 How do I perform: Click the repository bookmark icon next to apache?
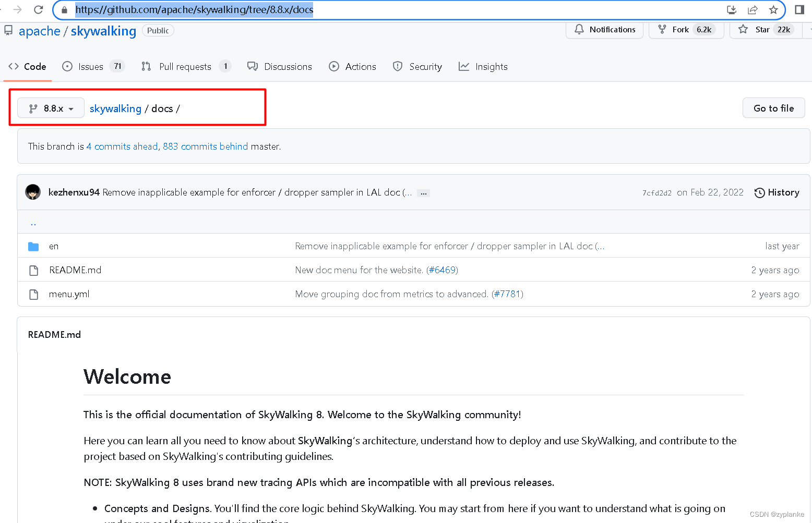click(x=8, y=30)
